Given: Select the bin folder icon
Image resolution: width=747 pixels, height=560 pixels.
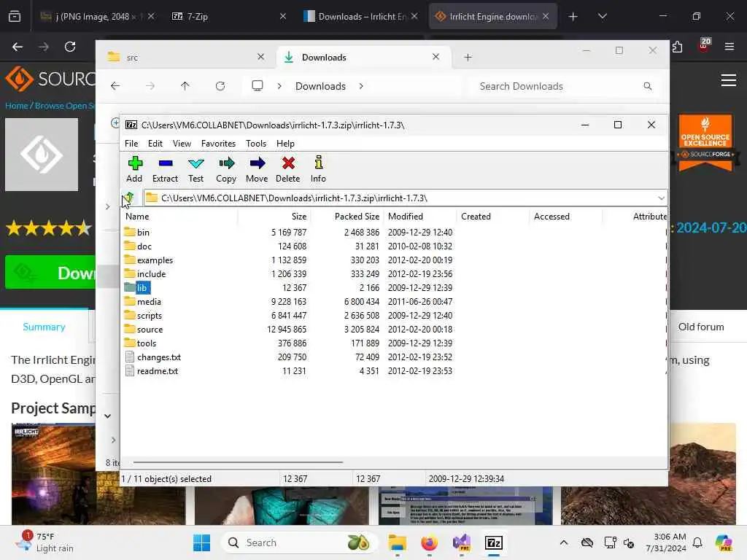Looking at the screenshot, I should [130, 232].
